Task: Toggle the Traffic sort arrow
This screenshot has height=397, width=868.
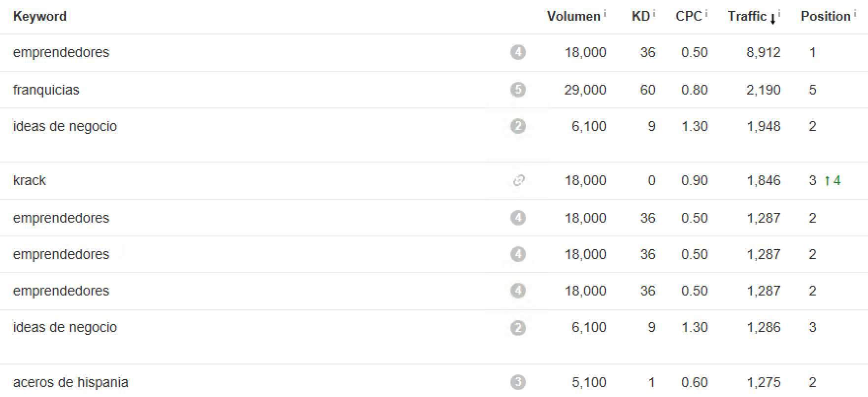Action: (772, 19)
